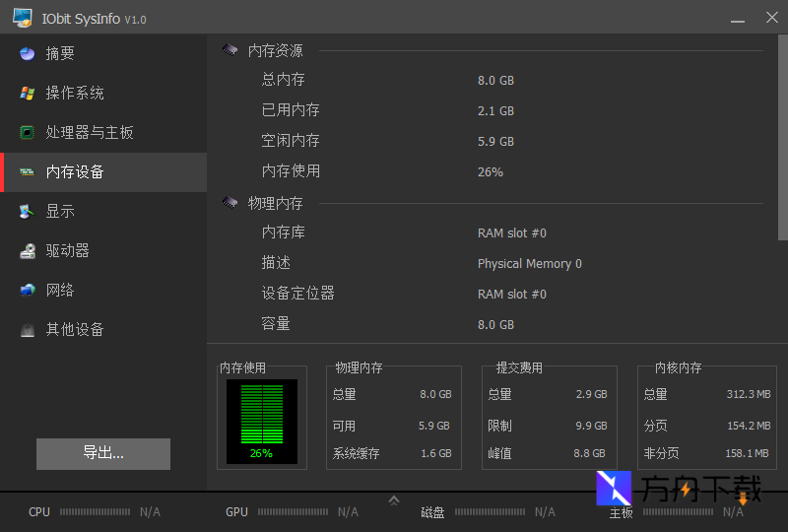This screenshot has width=788, height=532.
Task: Open the 驱动器 section
Action: (103, 251)
